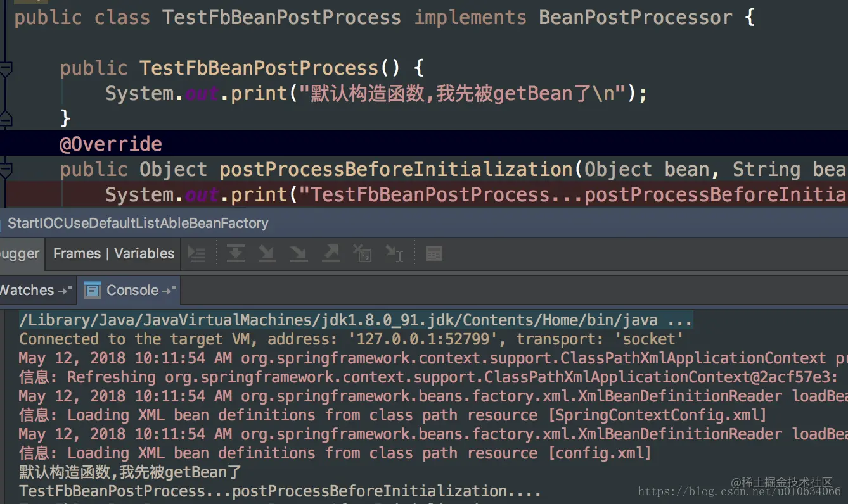
Task: Click the Console tab's monitor icon
Action: pos(93,291)
